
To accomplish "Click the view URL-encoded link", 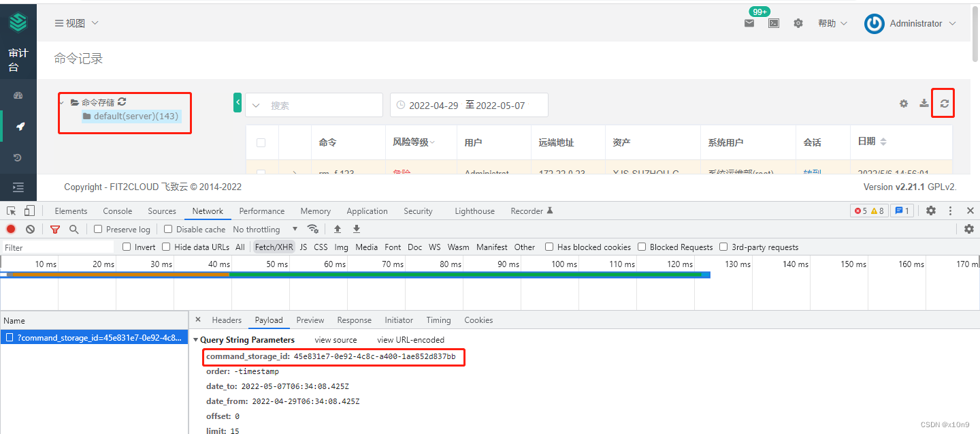I will [x=409, y=339].
